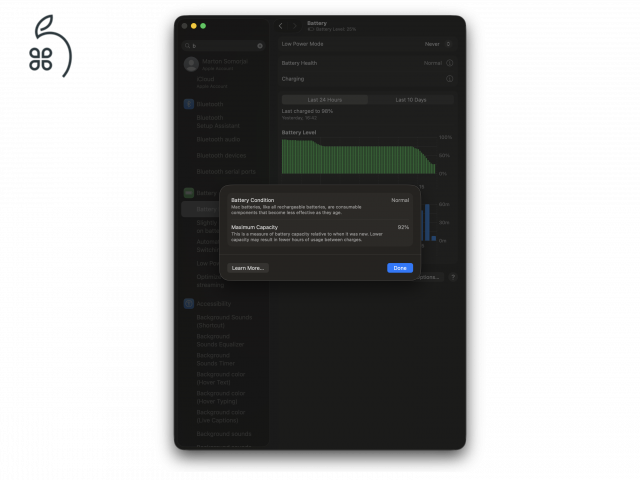The height and width of the screenshot is (480, 640).
Task: Click the Charging info icon
Action: tap(449, 79)
